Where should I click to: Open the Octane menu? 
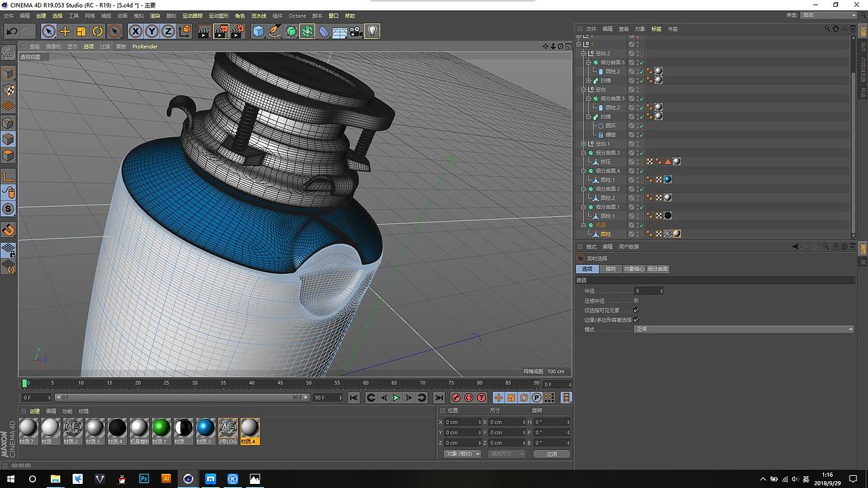click(297, 16)
